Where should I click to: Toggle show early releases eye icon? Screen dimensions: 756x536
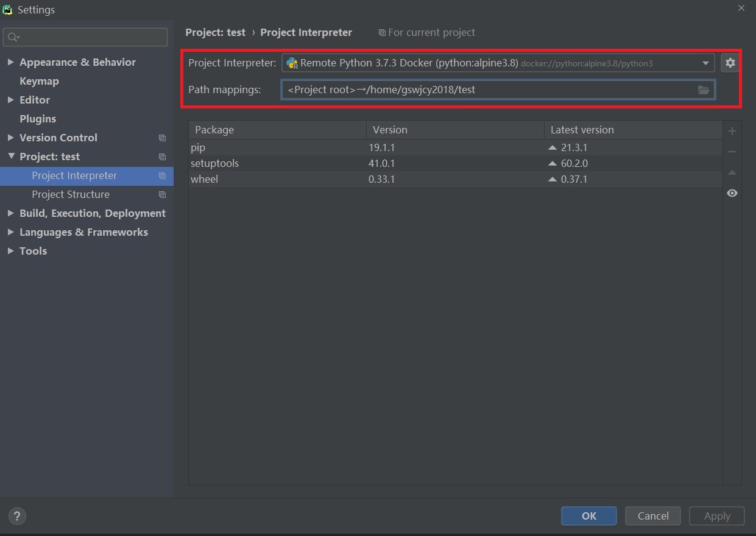pos(732,193)
